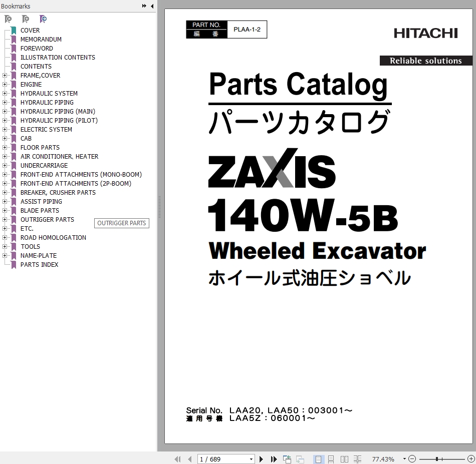The image size is (476, 464).
Task: Open the ILLUSTRATION CONTENTS bookmark
Action: 58,58
